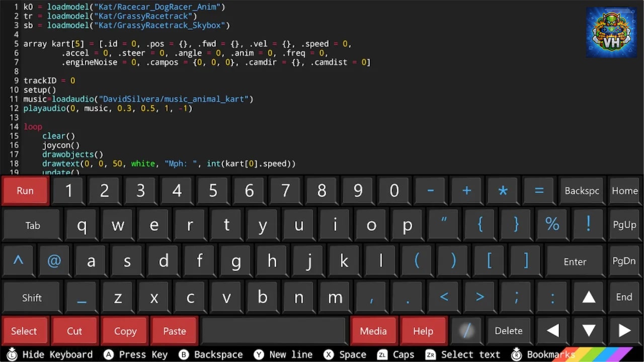644x362 pixels.
Task: Place cursor on the loop line of code
Action: [x=33, y=127]
